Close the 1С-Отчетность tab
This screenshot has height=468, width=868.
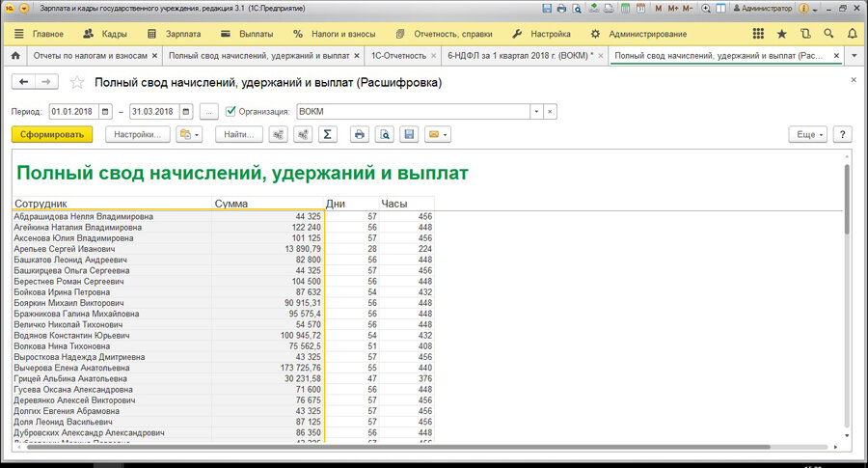(x=433, y=55)
